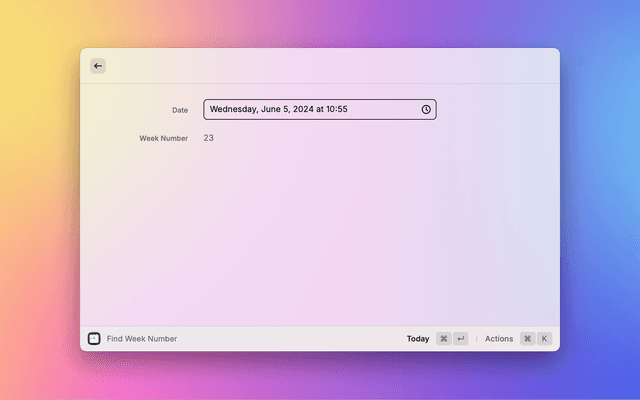Select the hour '10' in date field

[331, 110]
